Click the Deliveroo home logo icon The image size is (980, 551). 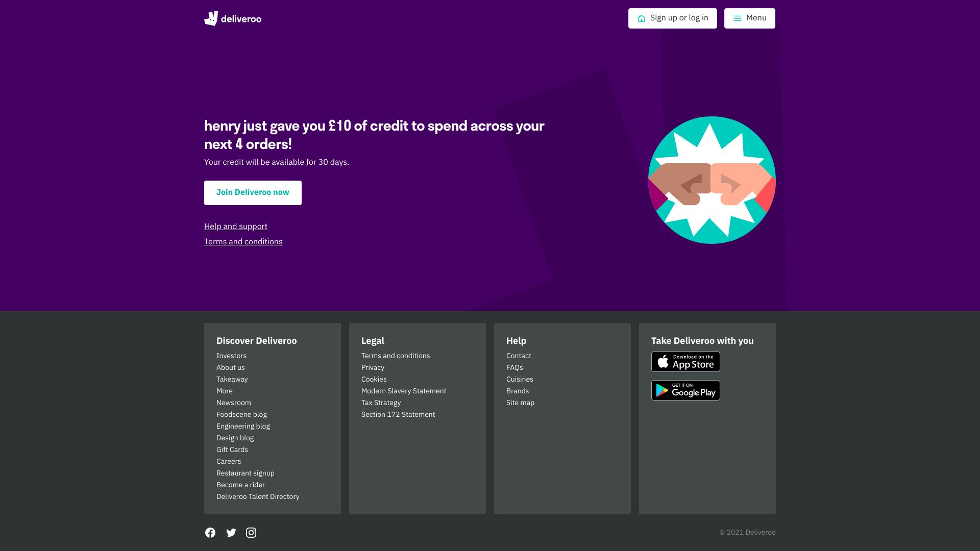[x=211, y=18]
